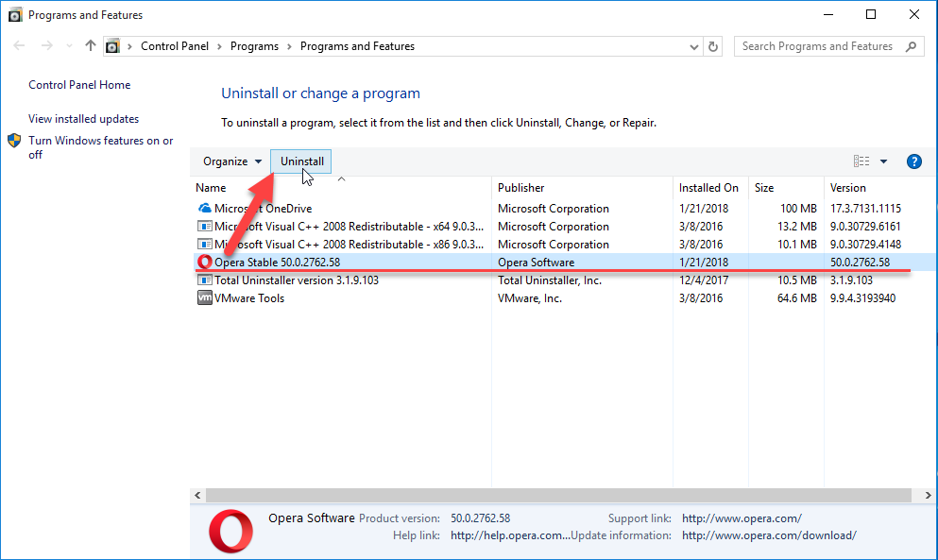
Task: Click the VMware Tools row icon
Action: pos(205,298)
